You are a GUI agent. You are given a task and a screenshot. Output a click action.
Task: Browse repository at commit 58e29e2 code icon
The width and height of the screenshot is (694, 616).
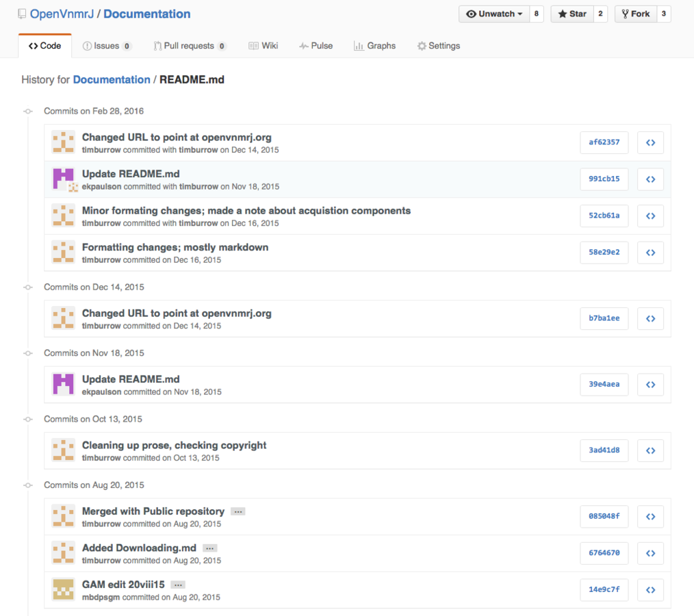point(650,253)
